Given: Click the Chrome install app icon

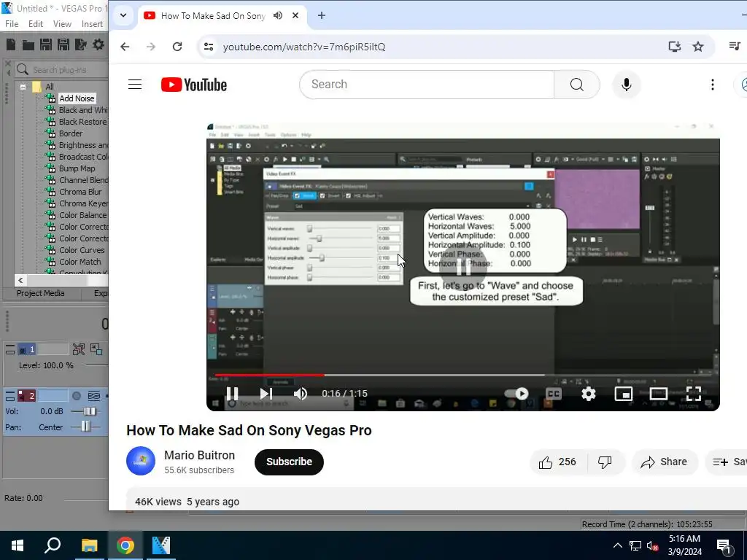Looking at the screenshot, I should pos(674,47).
